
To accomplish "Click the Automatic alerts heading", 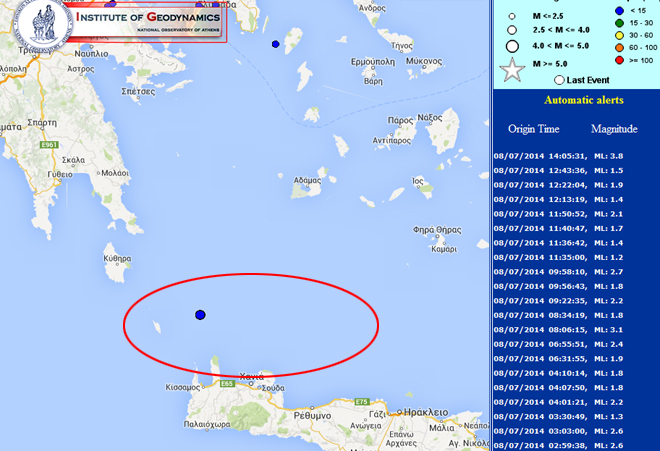I will (584, 101).
